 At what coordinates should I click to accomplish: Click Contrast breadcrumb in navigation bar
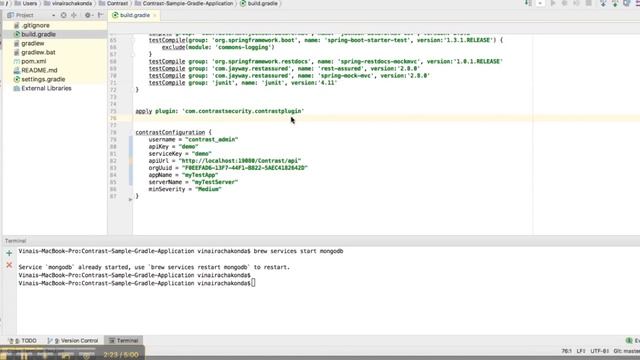click(113, 3)
